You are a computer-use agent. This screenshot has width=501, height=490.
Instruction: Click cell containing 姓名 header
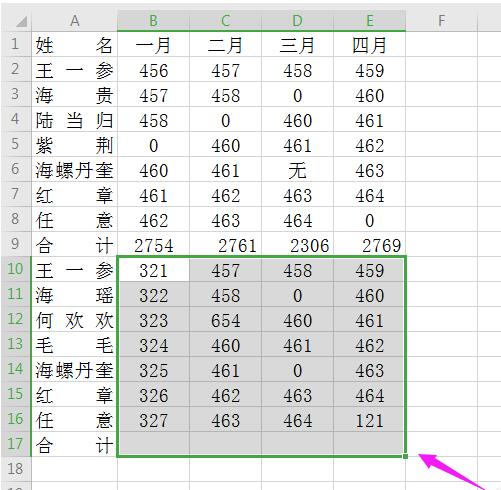click(x=75, y=45)
